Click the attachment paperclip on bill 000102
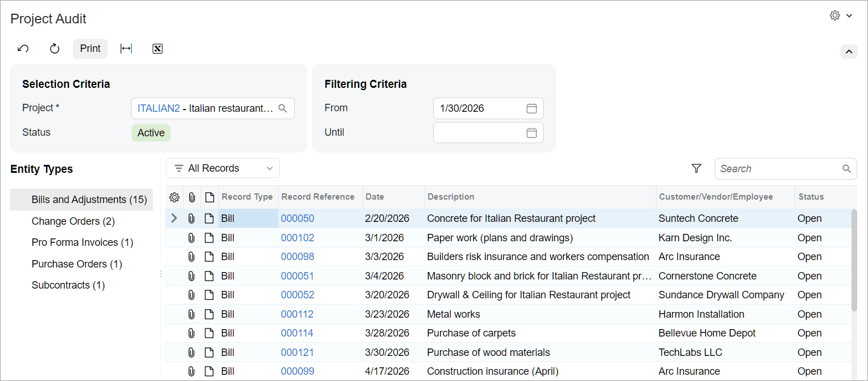 click(x=191, y=238)
